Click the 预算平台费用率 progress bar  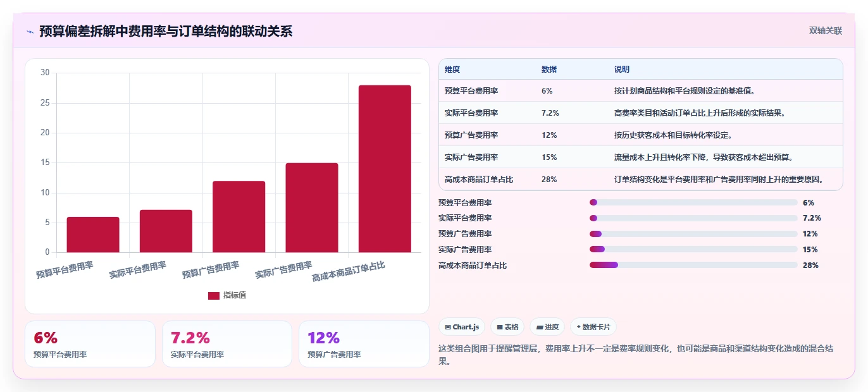(693, 202)
